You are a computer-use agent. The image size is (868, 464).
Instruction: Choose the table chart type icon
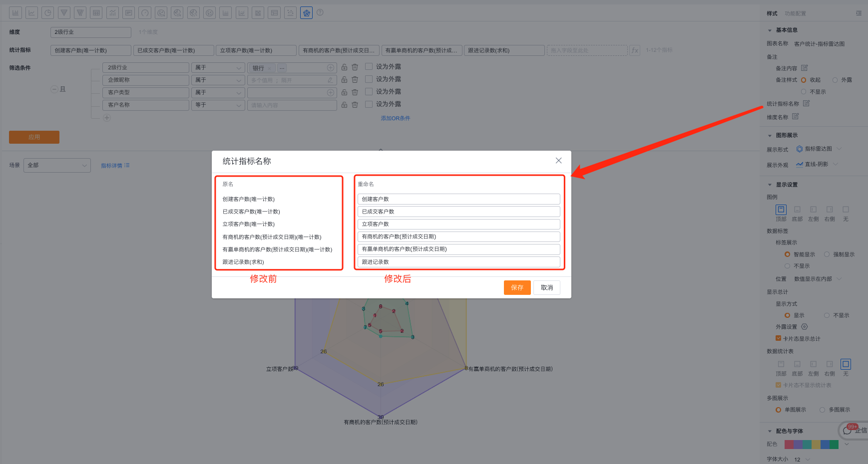click(x=96, y=13)
